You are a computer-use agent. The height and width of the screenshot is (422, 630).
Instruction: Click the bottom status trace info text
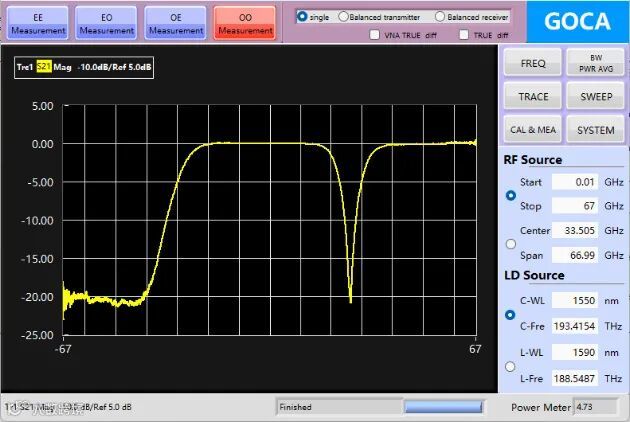click(68, 407)
